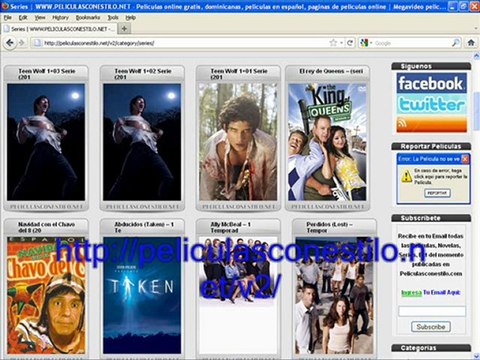Click the Categorias sidebar header

tap(431, 348)
